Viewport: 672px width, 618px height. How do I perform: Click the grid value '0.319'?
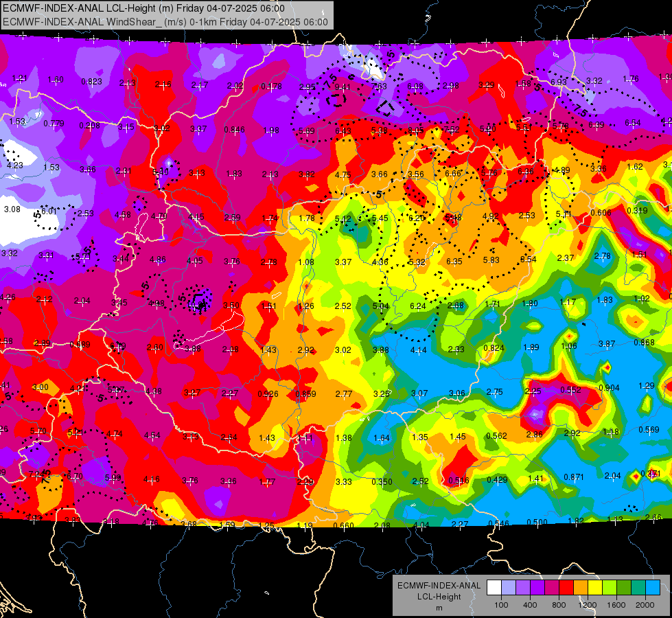(x=637, y=210)
